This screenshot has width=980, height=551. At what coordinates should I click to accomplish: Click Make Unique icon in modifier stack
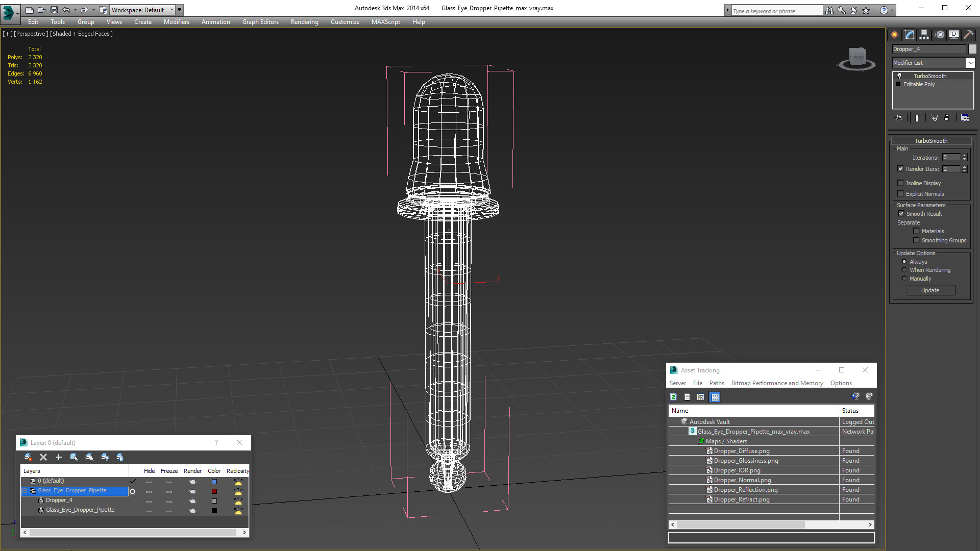pos(935,118)
